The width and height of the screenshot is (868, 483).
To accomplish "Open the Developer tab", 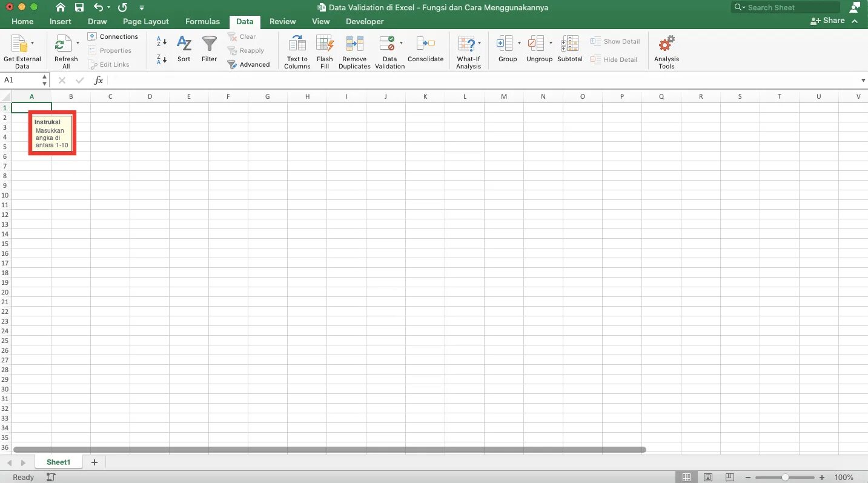I will point(365,21).
